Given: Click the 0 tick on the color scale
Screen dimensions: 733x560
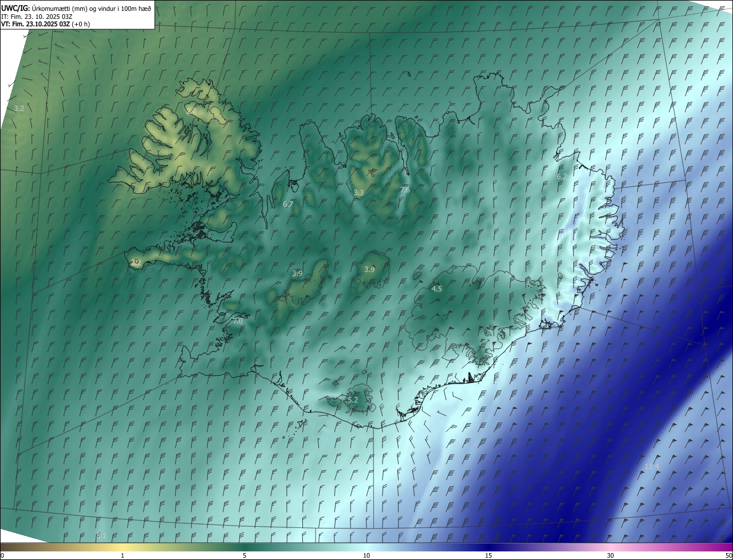Looking at the screenshot, I should pos(2,555).
